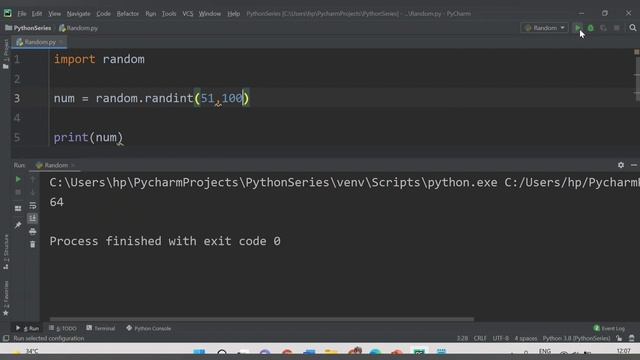Click PythonSeries breadcrumb in navigation bar
This screenshot has width=640, height=360.
pyautogui.click(x=28, y=28)
